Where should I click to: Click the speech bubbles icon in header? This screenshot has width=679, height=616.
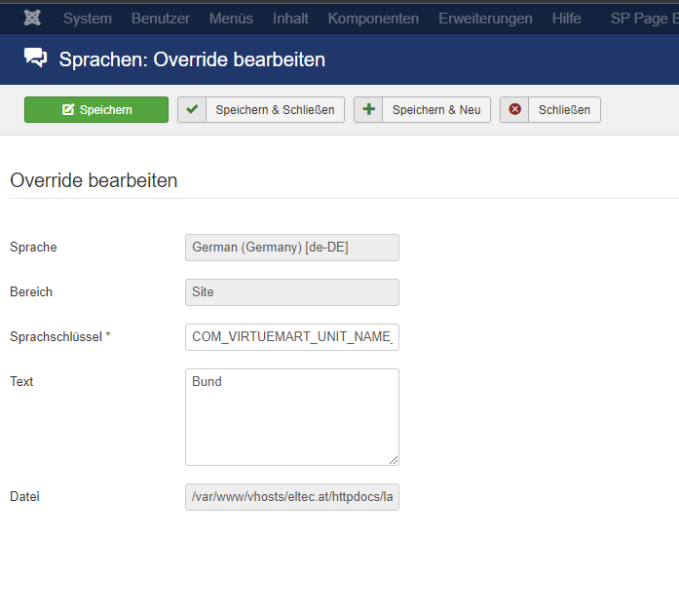[35, 59]
